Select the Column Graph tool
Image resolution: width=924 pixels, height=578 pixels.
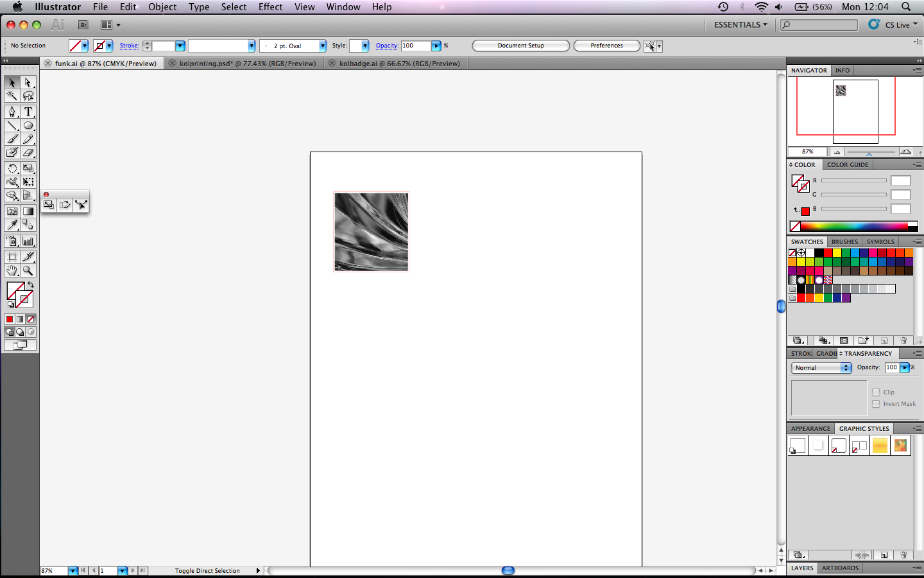tap(28, 241)
